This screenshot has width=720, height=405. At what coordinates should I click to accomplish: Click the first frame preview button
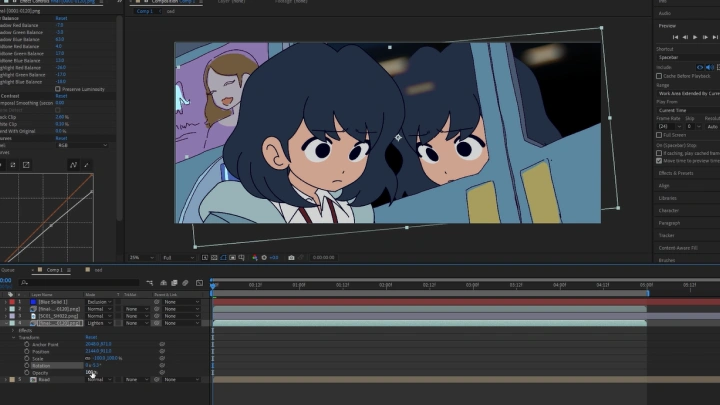click(675, 37)
